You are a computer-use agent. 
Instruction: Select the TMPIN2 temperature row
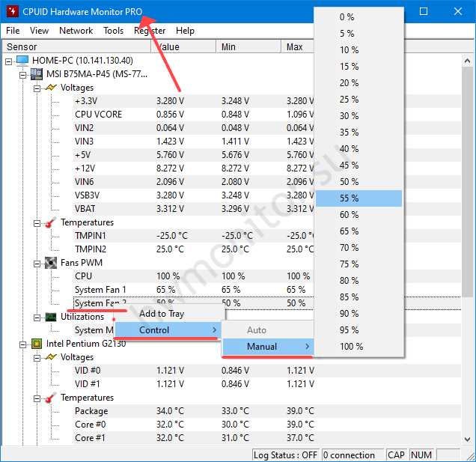click(194, 249)
